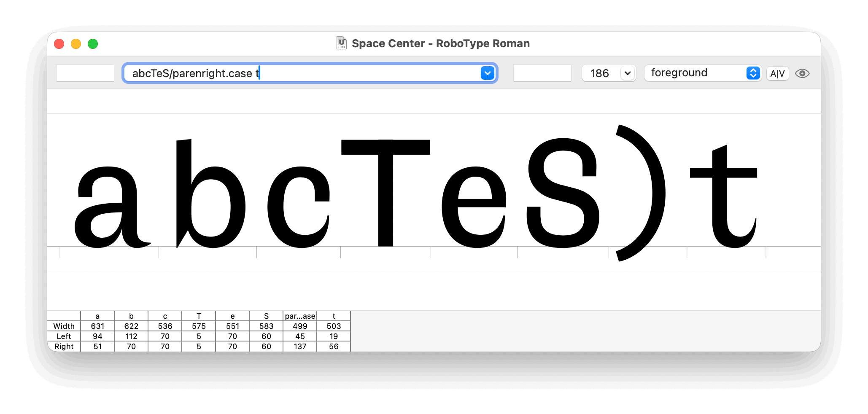Click the green zoom window button
Image resolution: width=868 pixels, height=414 pixels.
(x=93, y=44)
